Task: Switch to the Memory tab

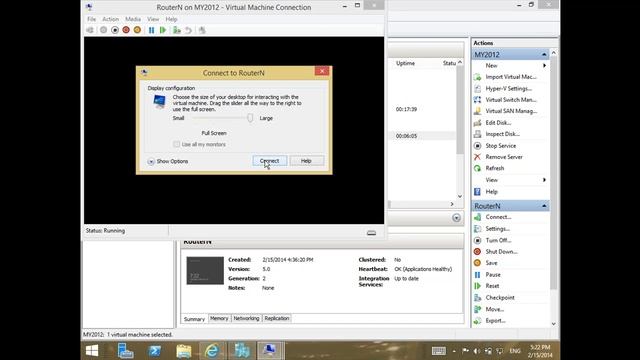Action: 219,318
